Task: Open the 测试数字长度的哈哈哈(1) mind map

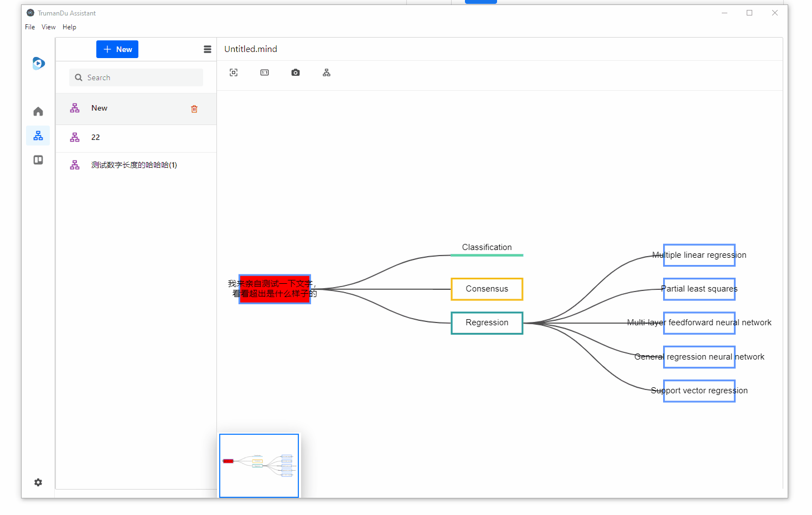Action: pos(134,164)
